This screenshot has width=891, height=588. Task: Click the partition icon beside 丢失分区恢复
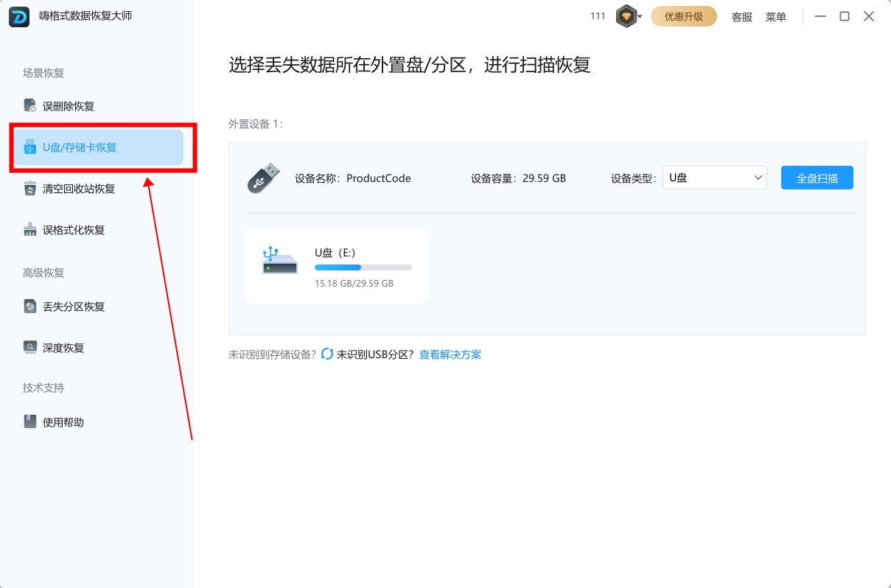pos(30,307)
